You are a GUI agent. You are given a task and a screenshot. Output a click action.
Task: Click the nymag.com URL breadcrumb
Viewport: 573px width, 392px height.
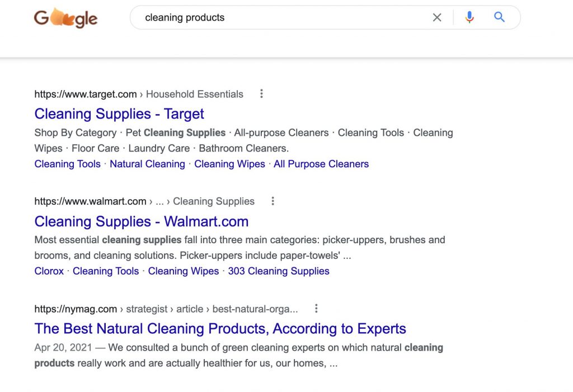click(x=76, y=309)
